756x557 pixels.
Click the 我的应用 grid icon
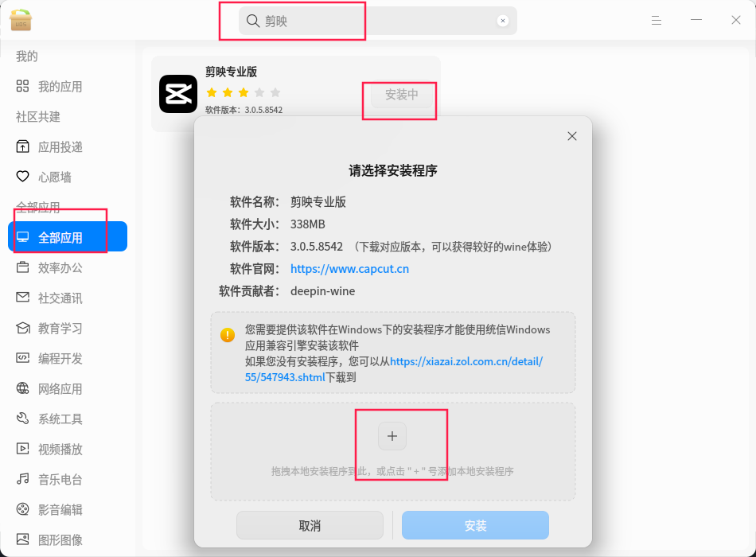pyautogui.click(x=22, y=86)
